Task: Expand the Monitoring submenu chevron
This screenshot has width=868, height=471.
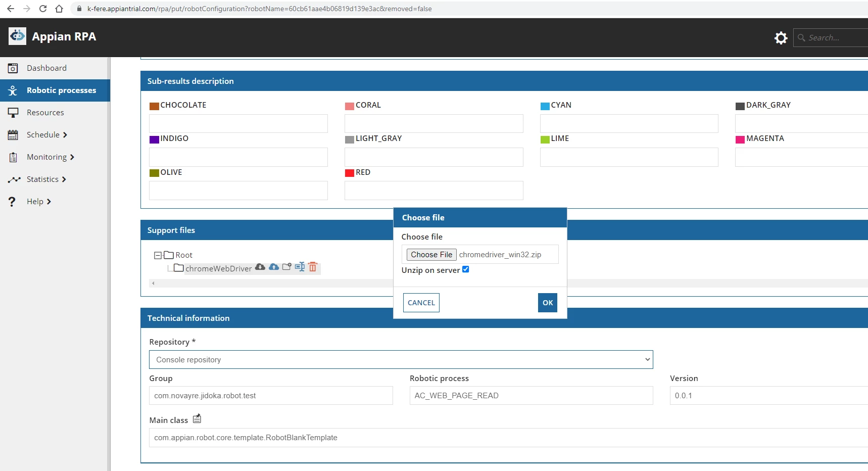Action: (x=72, y=157)
